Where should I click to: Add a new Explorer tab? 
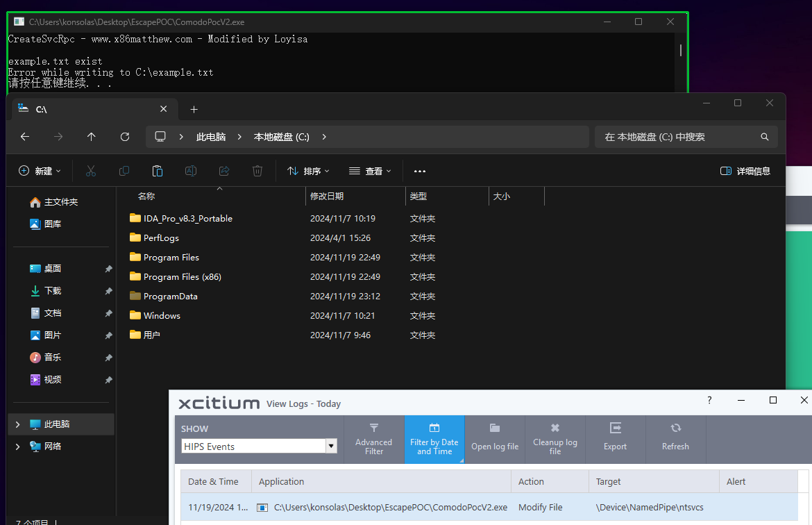194,109
